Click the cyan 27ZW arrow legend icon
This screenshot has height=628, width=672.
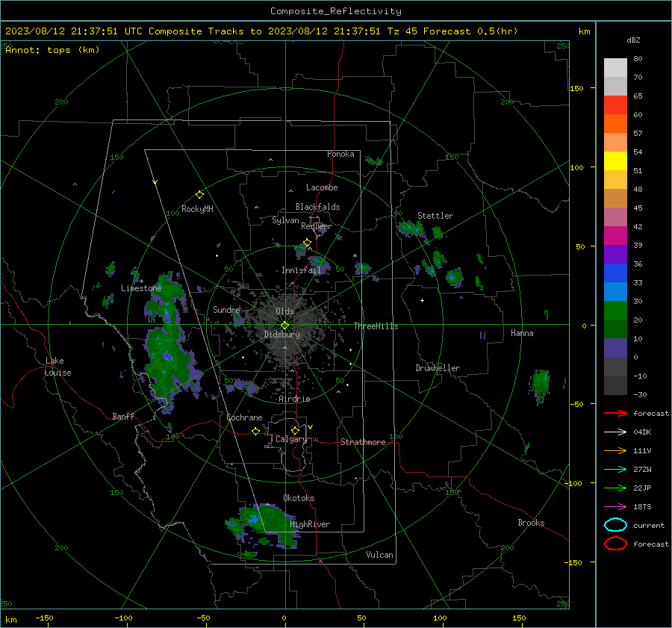click(615, 470)
